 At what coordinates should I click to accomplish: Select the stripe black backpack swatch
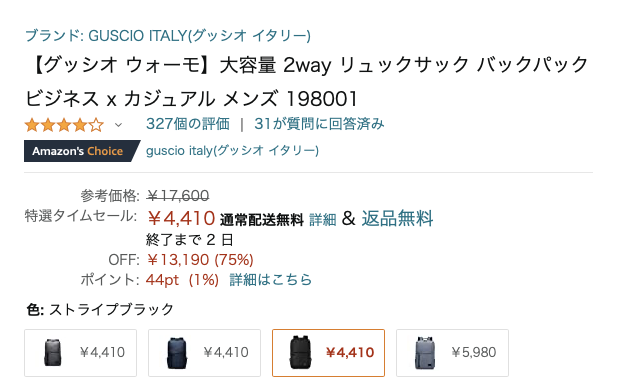point(328,353)
